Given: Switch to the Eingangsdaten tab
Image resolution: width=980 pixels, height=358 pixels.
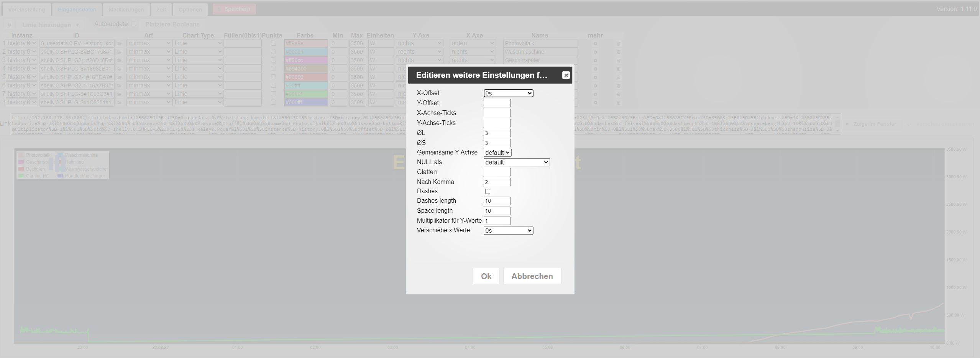Looking at the screenshot, I should [77, 9].
